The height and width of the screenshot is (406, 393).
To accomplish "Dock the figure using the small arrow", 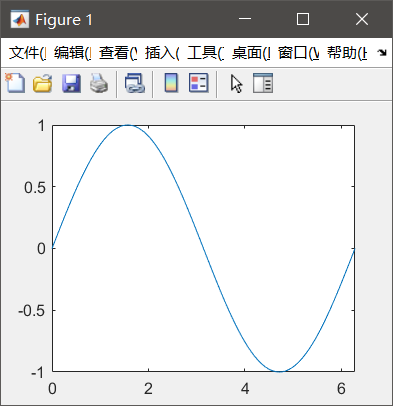I will click(x=382, y=53).
